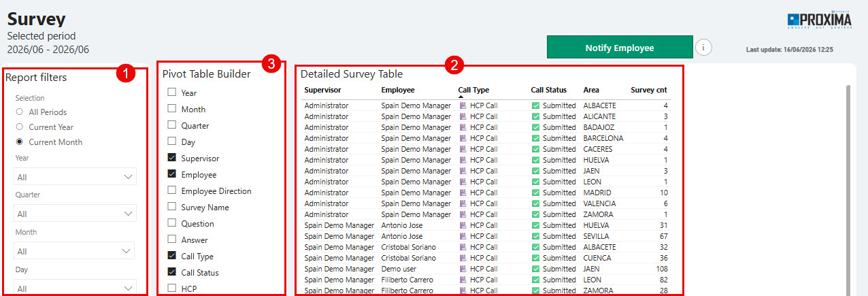Click HCP Call icon in the ALBACETE Administrator row
This screenshot has height=296, width=868.
[463, 105]
